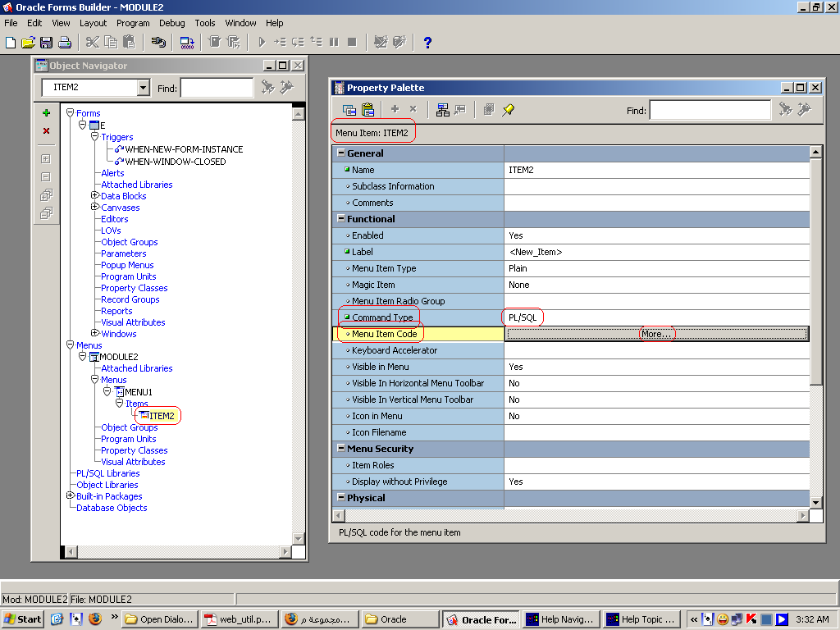Click the red Delete X icon
Viewport: 840px width, 630px height.
click(x=46, y=131)
